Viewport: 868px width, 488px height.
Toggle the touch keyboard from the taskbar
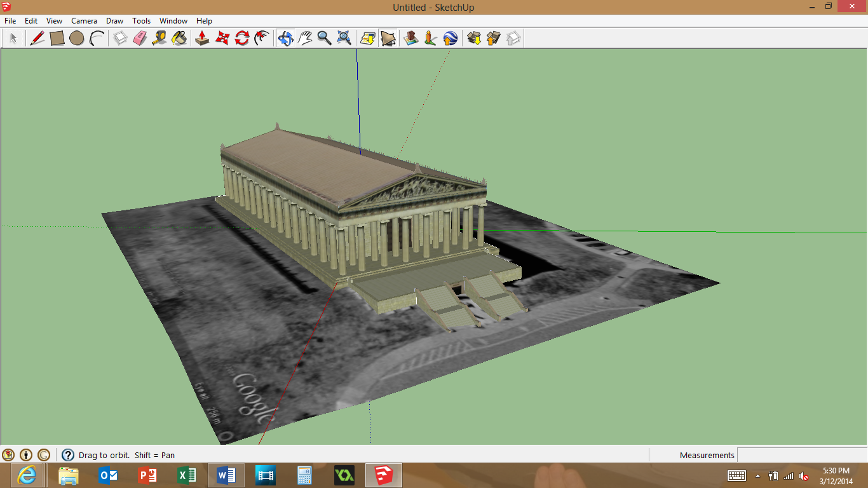coord(737,477)
